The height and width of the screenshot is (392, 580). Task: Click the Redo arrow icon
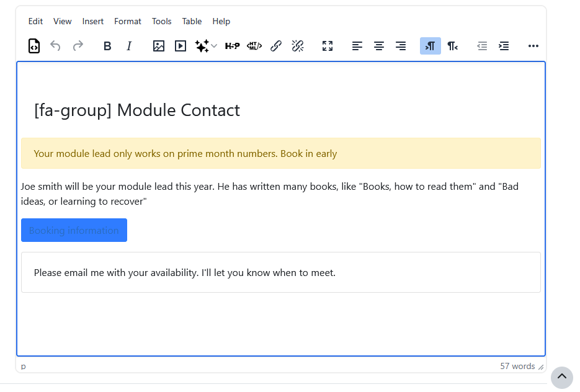click(78, 46)
